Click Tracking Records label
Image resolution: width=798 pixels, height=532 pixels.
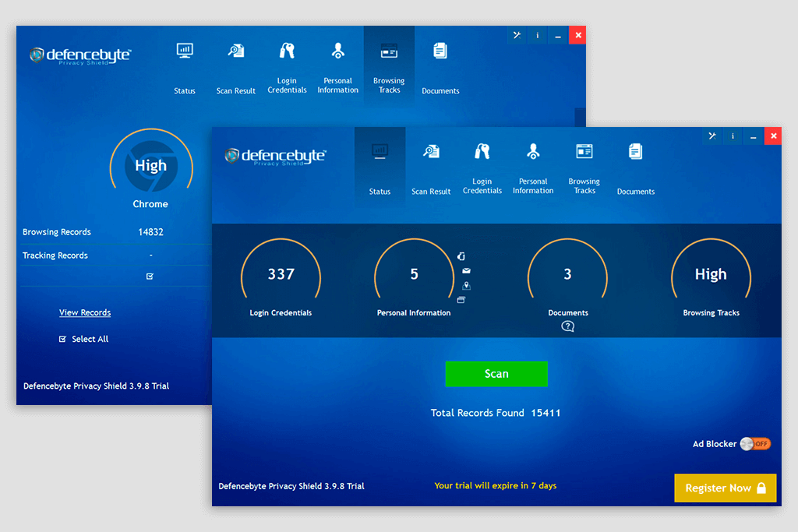tap(55, 255)
